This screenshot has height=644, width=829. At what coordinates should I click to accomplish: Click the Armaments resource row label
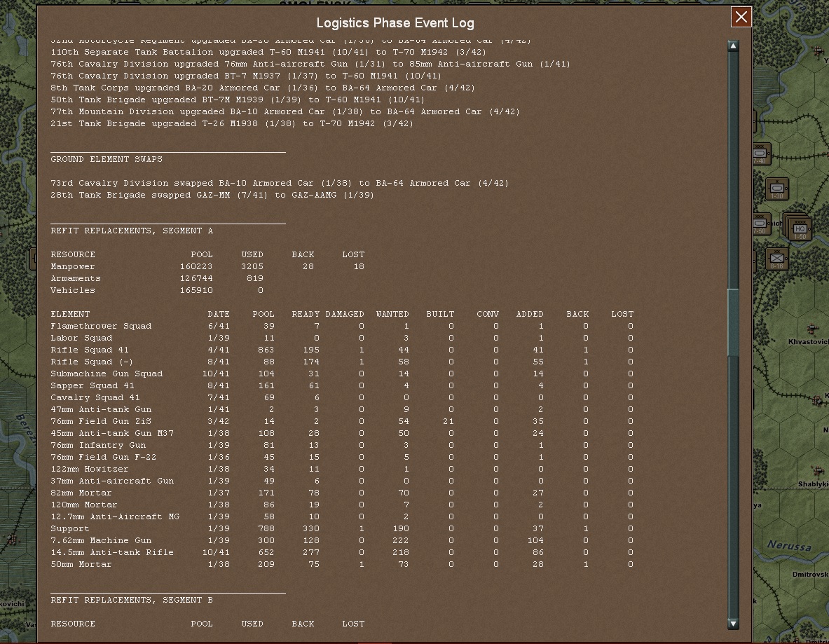coord(76,278)
